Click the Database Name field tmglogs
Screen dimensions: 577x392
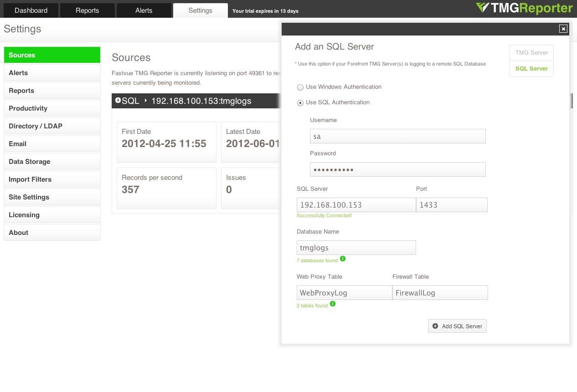coord(356,248)
